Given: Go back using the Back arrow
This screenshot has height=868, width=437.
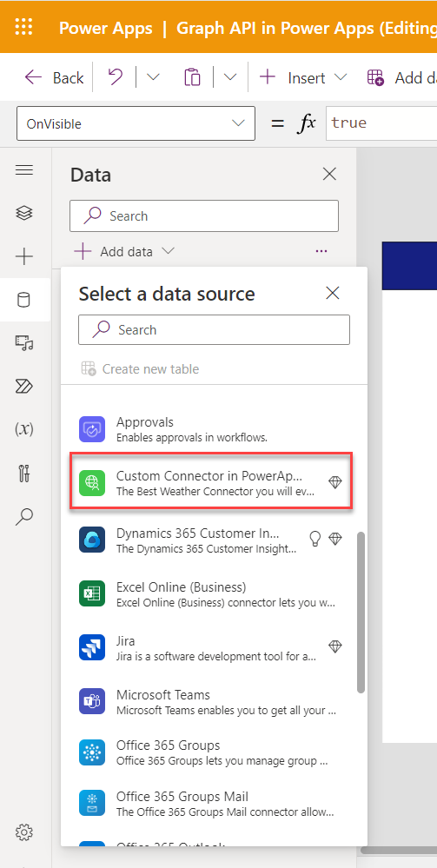Looking at the screenshot, I should (54, 77).
